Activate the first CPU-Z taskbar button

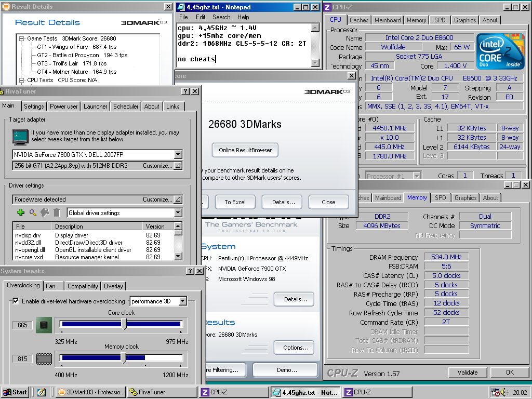(x=233, y=392)
